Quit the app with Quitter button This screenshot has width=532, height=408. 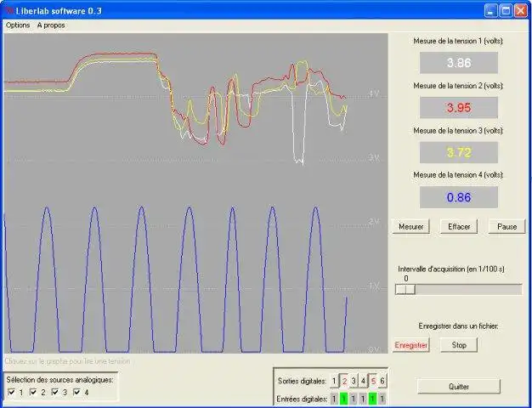[459, 386]
